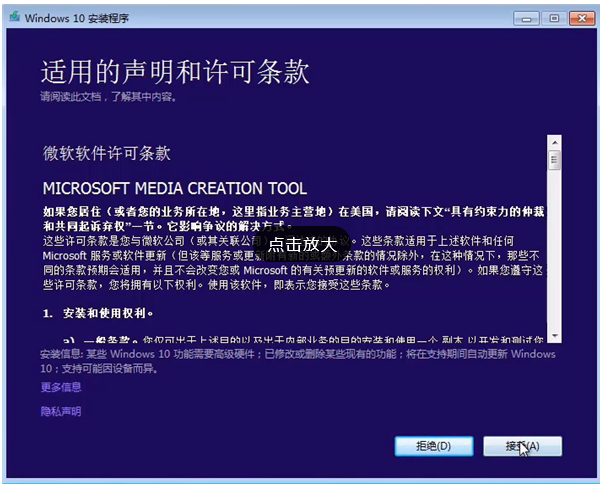Click the MICROSOFT MEDIA CREATION TOOL heading

[175, 188]
